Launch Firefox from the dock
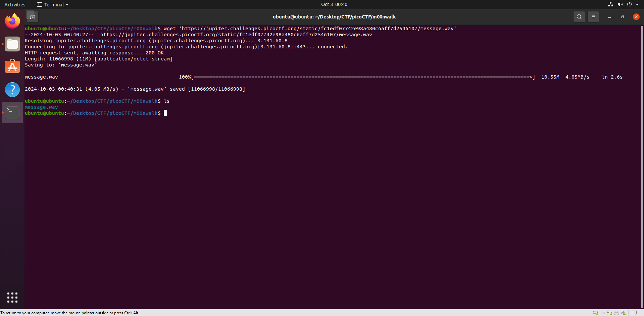The width and height of the screenshot is (644, 316). click(x=12, y=21)
